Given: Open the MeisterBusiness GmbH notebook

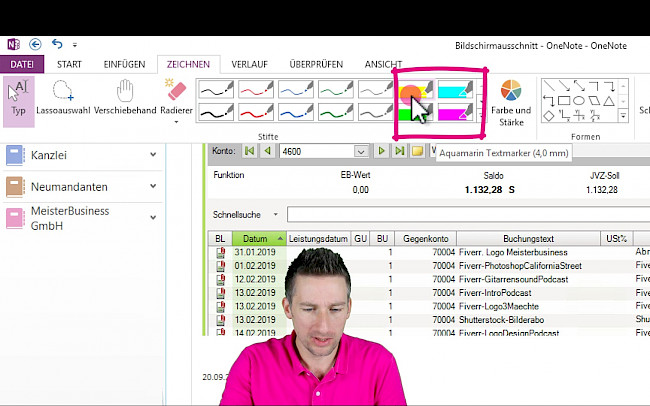Looking at the screenshot, I should coord(70,218).
